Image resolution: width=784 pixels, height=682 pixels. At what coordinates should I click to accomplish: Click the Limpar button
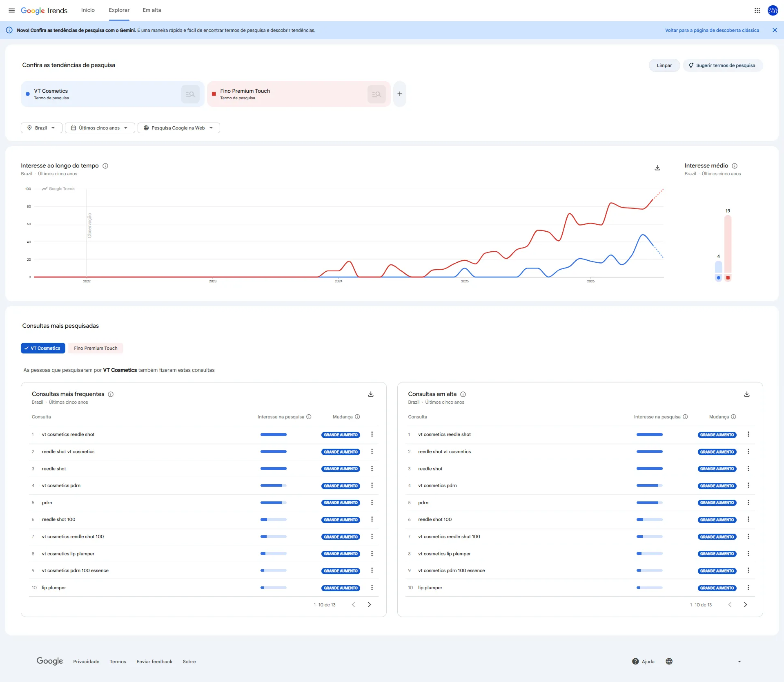(664, 65)
